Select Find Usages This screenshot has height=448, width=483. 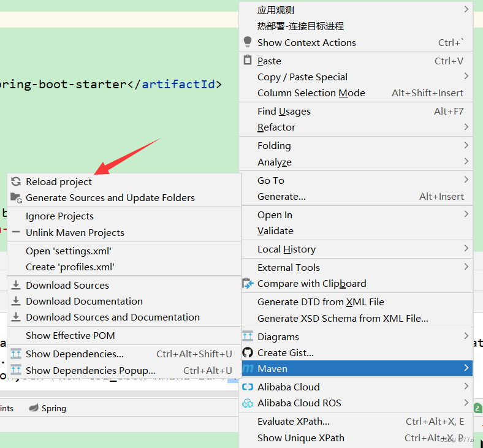[x=356, y=111]
